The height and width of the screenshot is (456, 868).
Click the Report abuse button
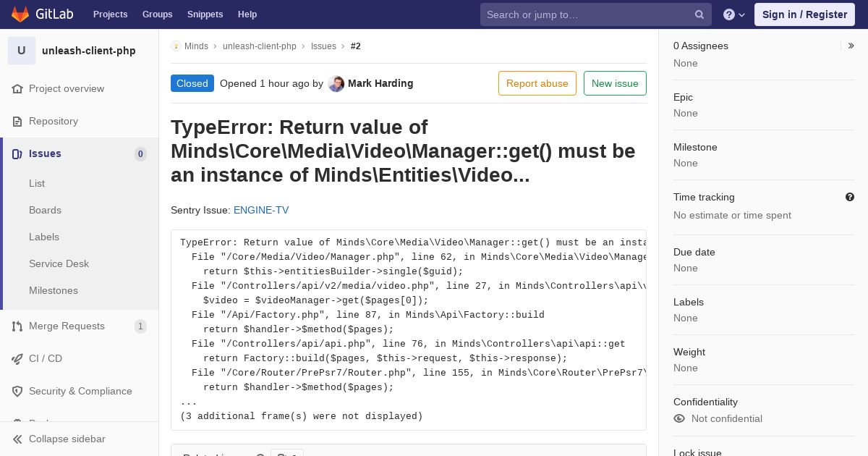[537, 83]
